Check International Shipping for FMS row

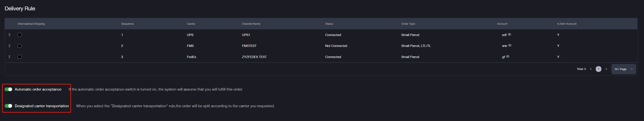coord(20,46)
